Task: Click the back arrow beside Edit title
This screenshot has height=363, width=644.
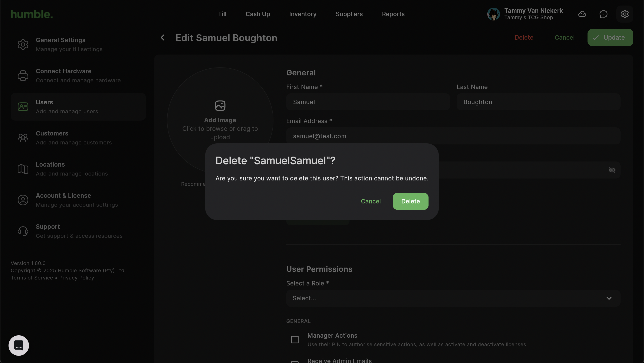Action: tap(163, 38)
